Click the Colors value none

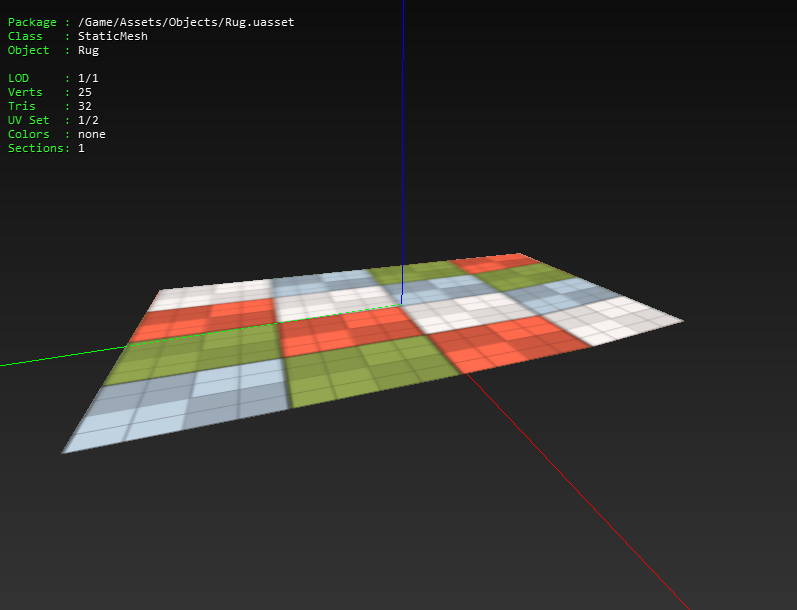tap(91, 134)
